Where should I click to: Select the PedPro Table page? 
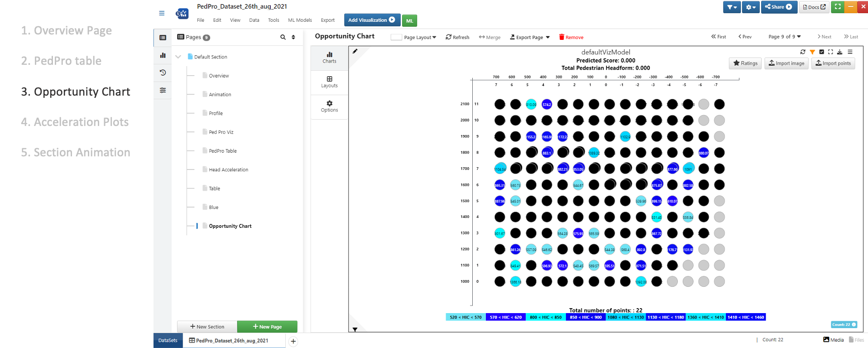pos(222,151)
